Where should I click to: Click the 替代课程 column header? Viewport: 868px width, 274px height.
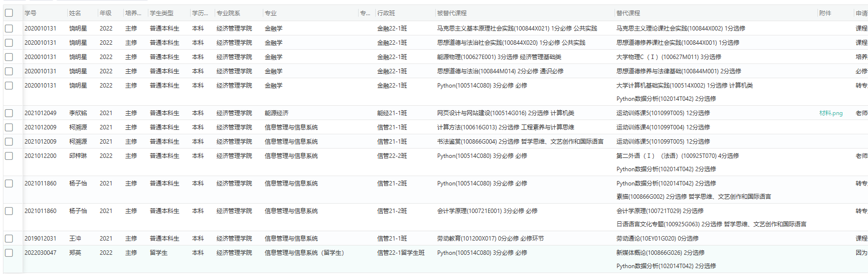pos(628,13)
